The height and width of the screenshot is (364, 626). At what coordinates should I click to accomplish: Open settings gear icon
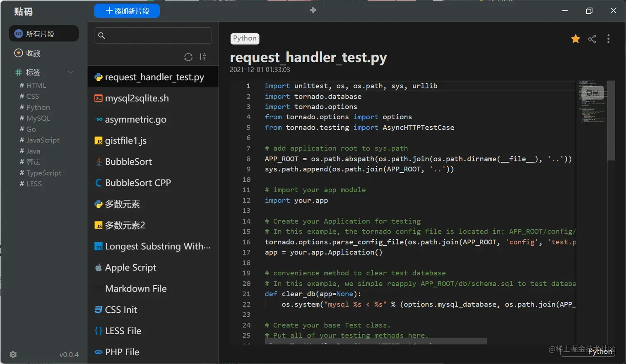coord(13,354)
